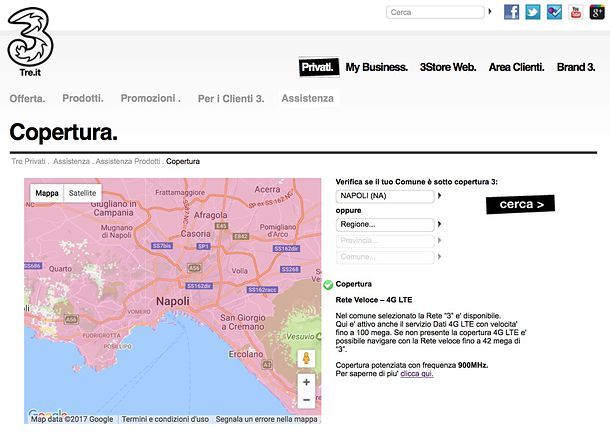Open Per i Clienti 3 menu
Screen dimensions: 610x434
coord(231,98)
